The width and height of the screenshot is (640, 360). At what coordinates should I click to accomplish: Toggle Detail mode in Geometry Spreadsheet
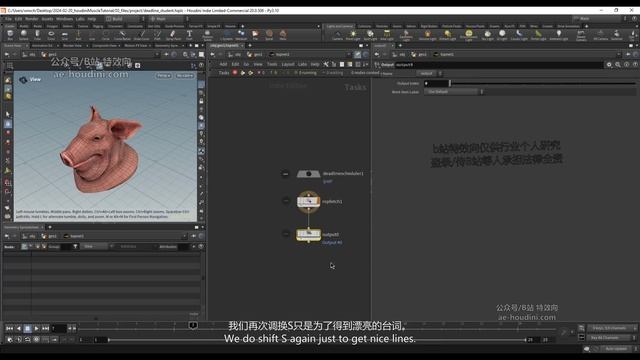click(44, 247)
